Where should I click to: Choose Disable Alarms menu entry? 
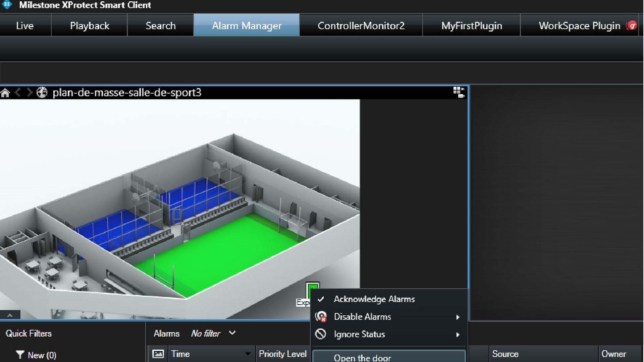tap(389, 317)
